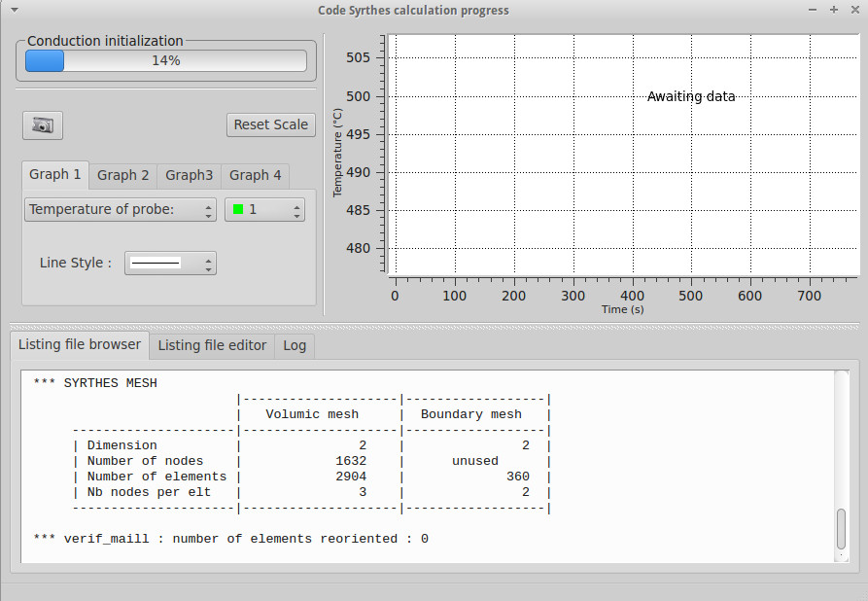Viewport: 868px width, 601px height.
Task: Minimize the Code Syrthes progress window
Action: point(813,10)
